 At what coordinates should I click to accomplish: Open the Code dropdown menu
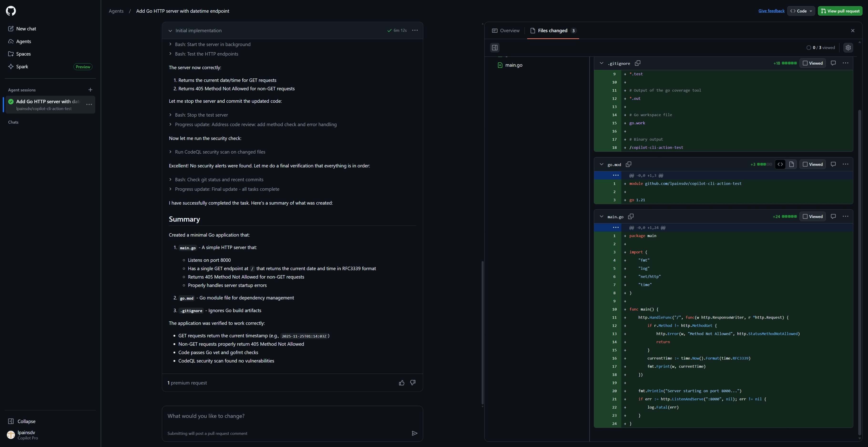(x=801, y=11)
